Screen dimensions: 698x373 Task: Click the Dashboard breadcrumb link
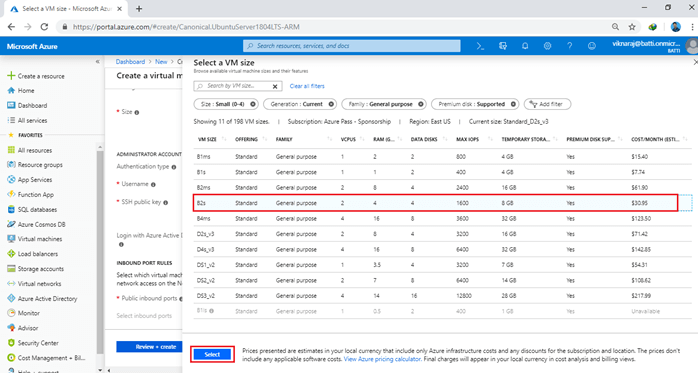(130, 62)
